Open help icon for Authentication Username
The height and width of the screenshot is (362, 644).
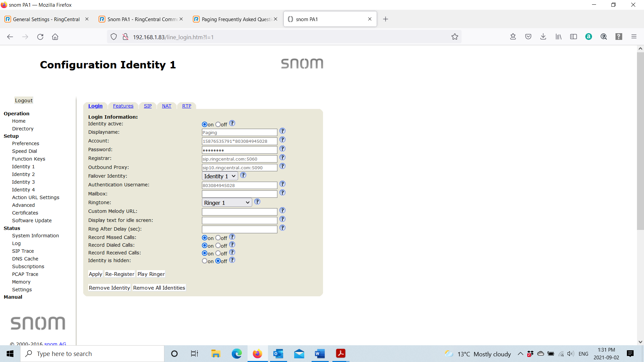pyautogui.click(x=282, y=184)
